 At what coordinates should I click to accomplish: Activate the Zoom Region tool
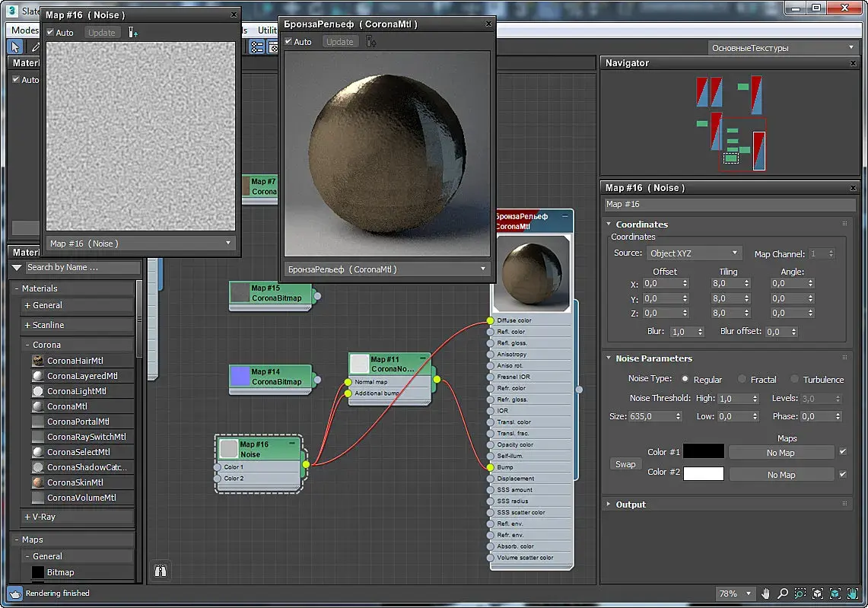800,594
